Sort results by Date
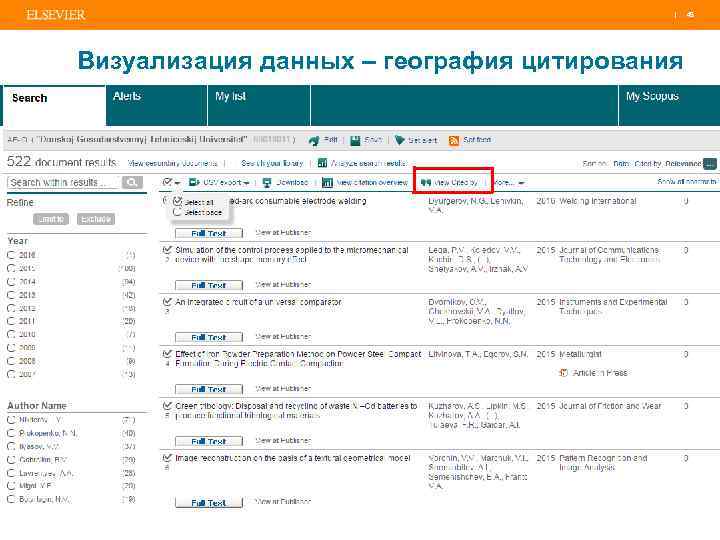The height and width of the screenshot is (540, 720). click(x=621, y=163)
